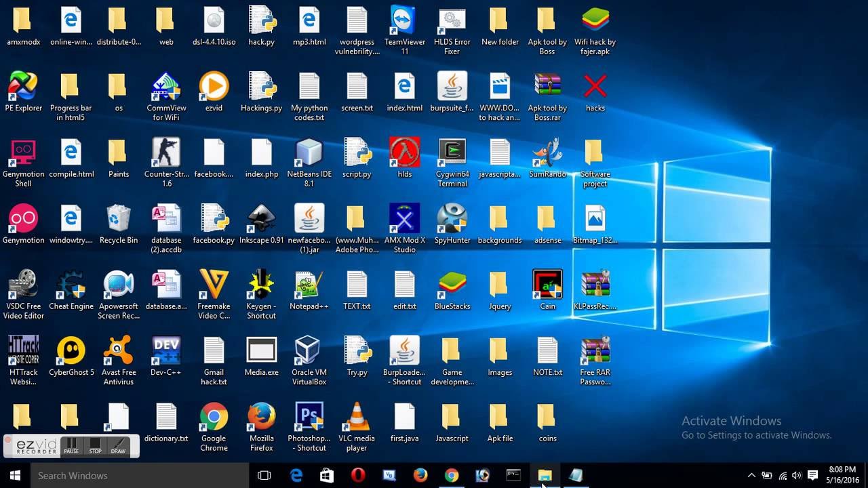The height and width of the screenshot is (488, 868).
Task: Open the Apowersoft Screen Recorder shortcut
Action: pos(119,295)
